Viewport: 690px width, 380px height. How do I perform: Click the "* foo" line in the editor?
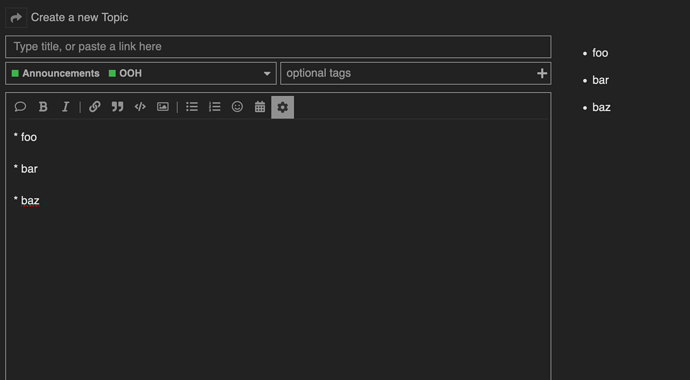26,137
